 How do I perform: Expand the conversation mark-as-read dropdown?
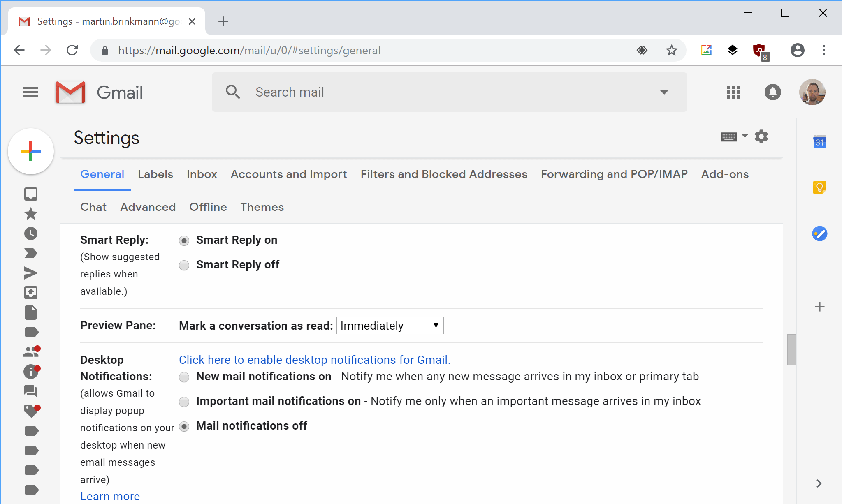point(390,326)
